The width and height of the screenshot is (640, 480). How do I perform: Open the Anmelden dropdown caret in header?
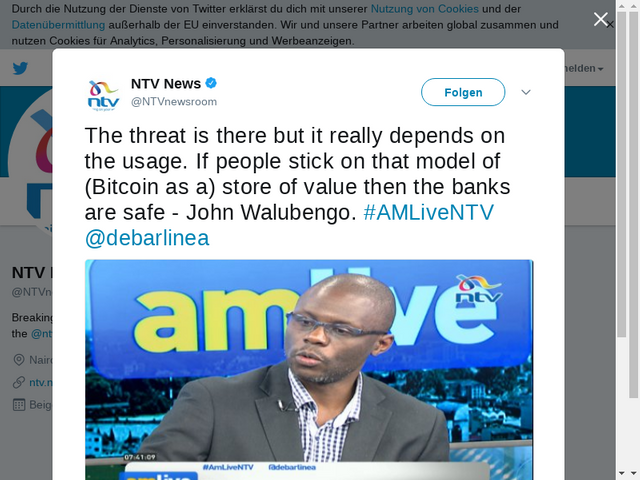tap(600, 69)
